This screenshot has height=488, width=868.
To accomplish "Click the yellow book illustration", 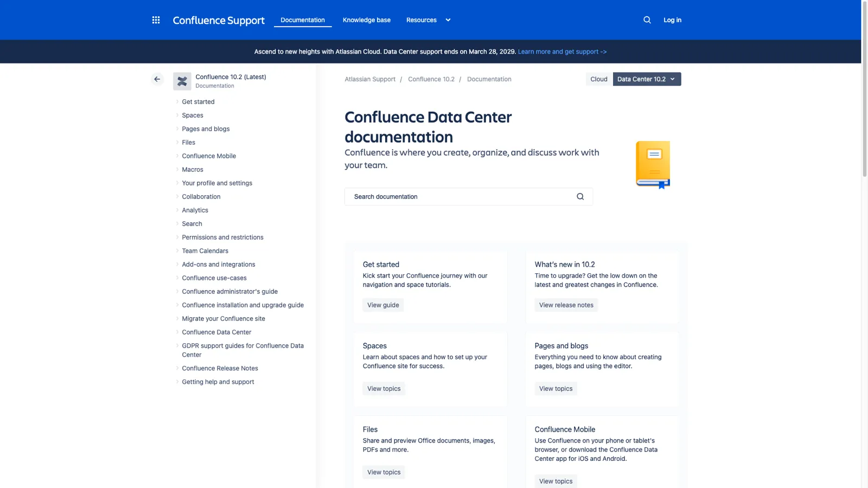I will point(653,165).
